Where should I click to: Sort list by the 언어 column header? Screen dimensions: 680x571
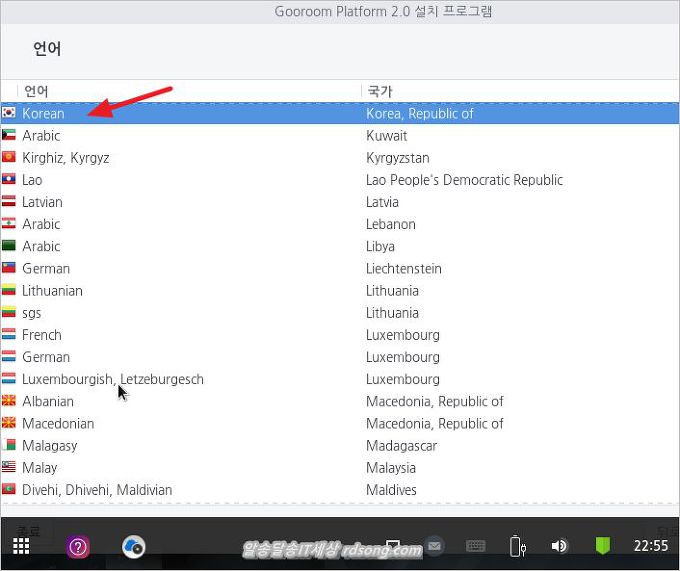[36, 91]
